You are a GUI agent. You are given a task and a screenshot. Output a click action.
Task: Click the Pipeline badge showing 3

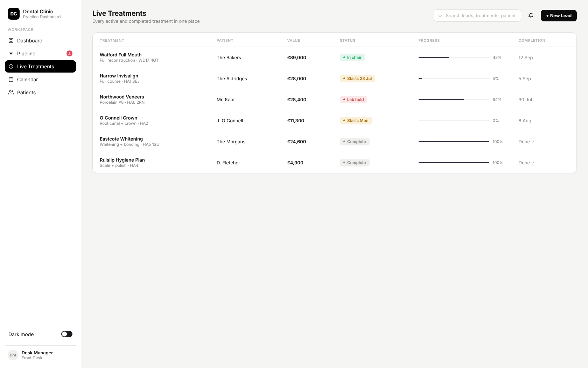click(x=69, y=54)
